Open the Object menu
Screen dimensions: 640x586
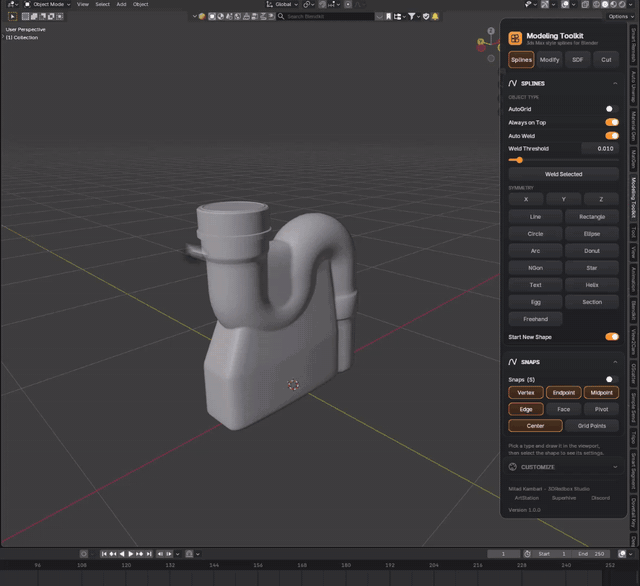click(140, 4)
